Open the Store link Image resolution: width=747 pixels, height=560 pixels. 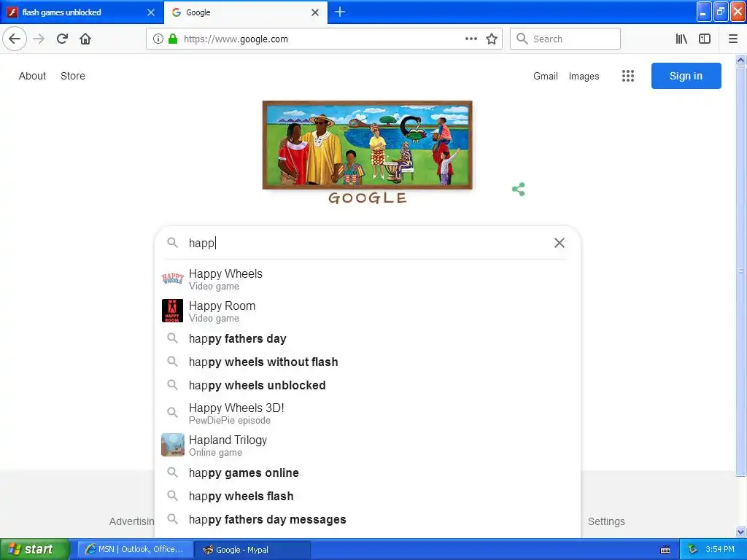coord(73,76)
